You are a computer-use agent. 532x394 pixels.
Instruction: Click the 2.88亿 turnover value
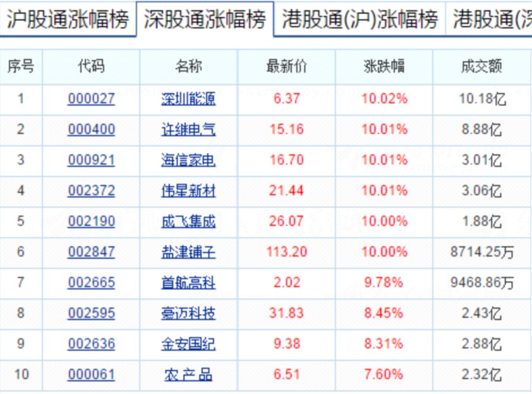(x=482, y=344)
